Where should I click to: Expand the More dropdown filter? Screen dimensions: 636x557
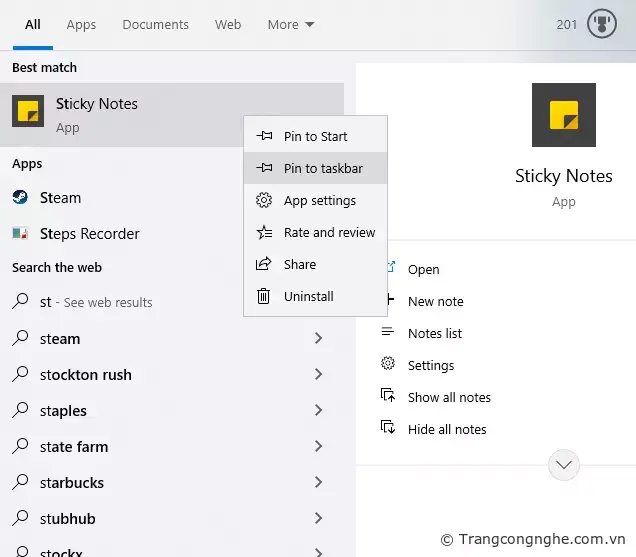pos(290,24)
